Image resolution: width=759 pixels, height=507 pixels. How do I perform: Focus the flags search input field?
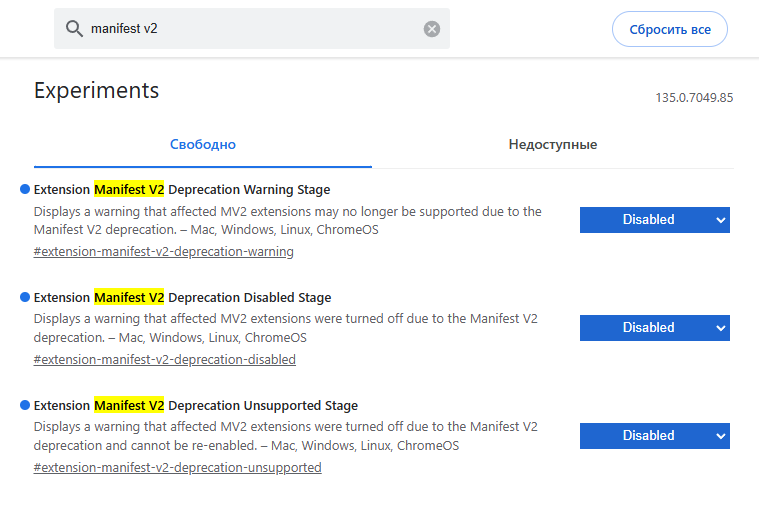(250, 29)
